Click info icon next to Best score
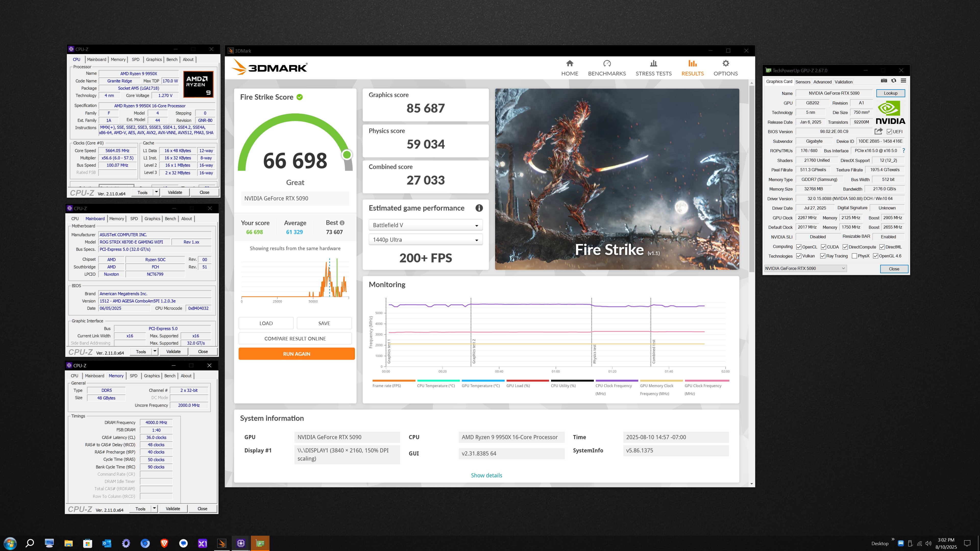This screenshot has width=980, height=551. click(x=342, y=223)
